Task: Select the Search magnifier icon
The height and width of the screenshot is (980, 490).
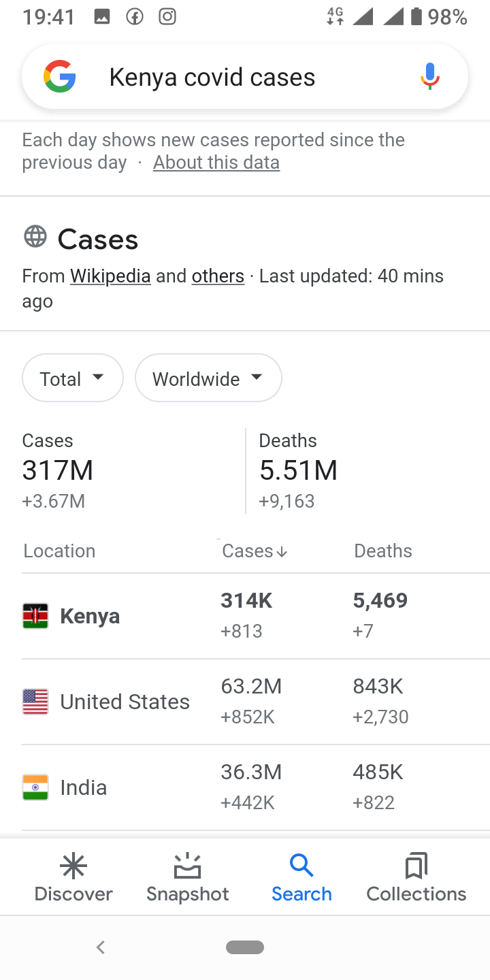Action: (x=301, y=866)
